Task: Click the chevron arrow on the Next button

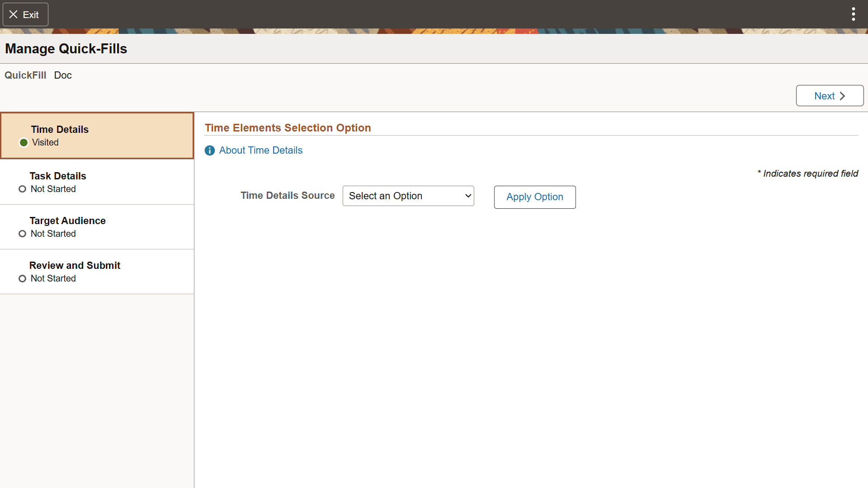Action: (x=842, y=96)
